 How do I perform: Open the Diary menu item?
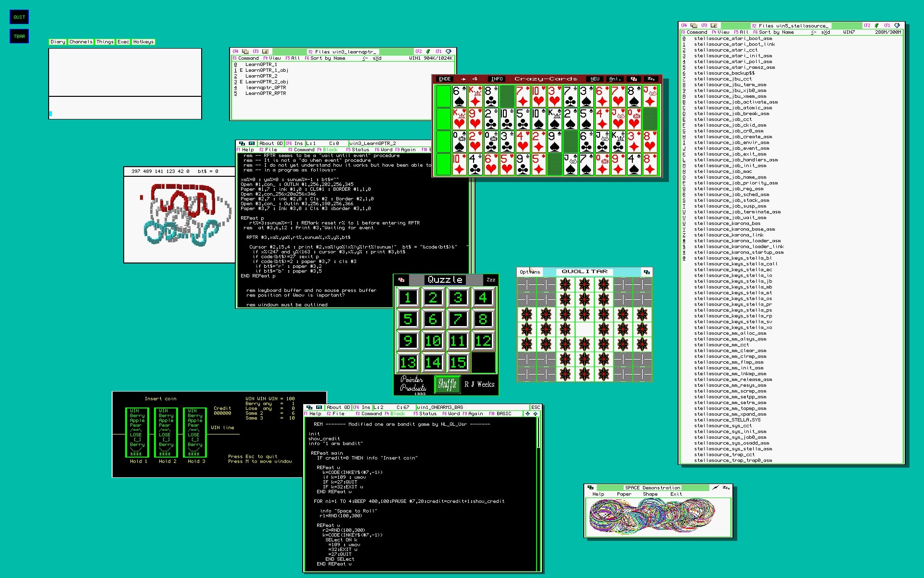[58, 42]
